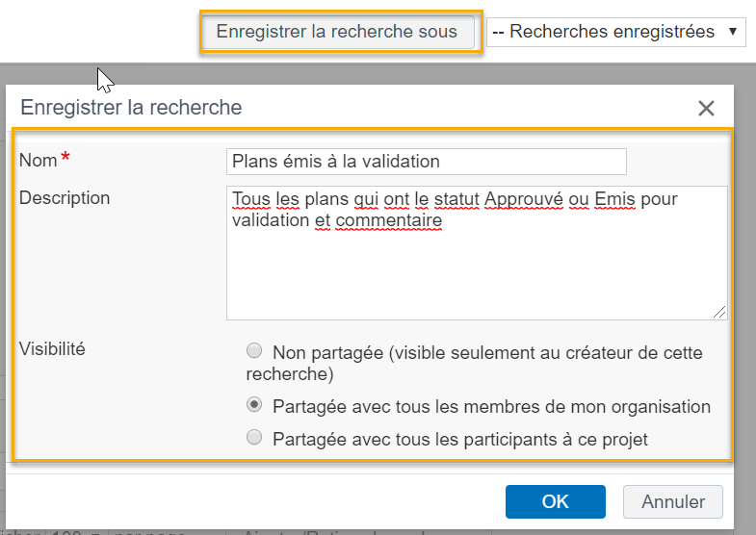756x535 pixels.
Task: Click the Enregistrer la recherche dialog title
Action: pyautogui.click(x=131, y=108)
